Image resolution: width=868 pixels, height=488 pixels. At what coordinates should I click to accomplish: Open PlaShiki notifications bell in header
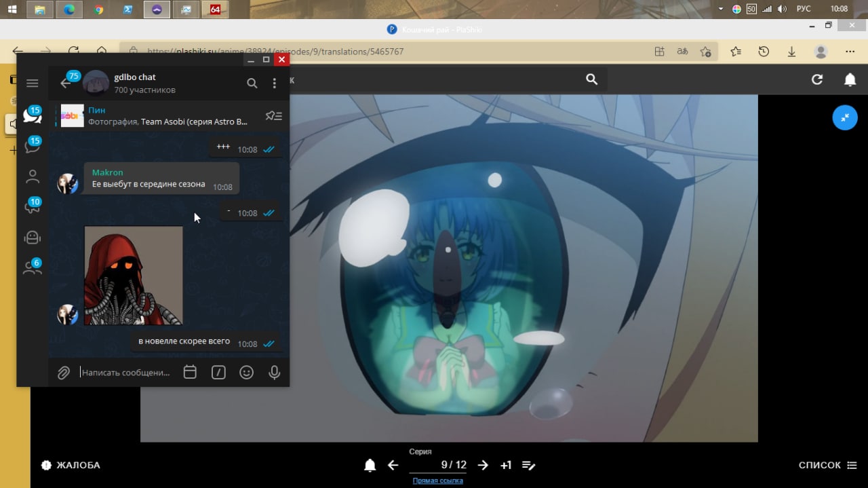850,79
